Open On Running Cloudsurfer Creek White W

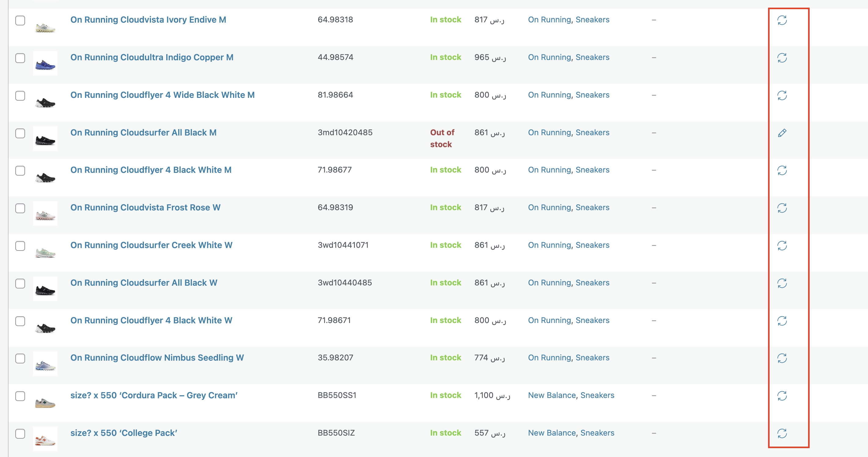pyautogui.click(x=151, y=245)
